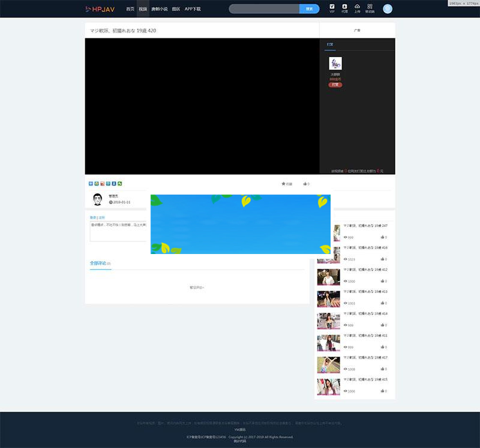
Task: Click the 登录 link above comment box
Action: pos(93,217)
